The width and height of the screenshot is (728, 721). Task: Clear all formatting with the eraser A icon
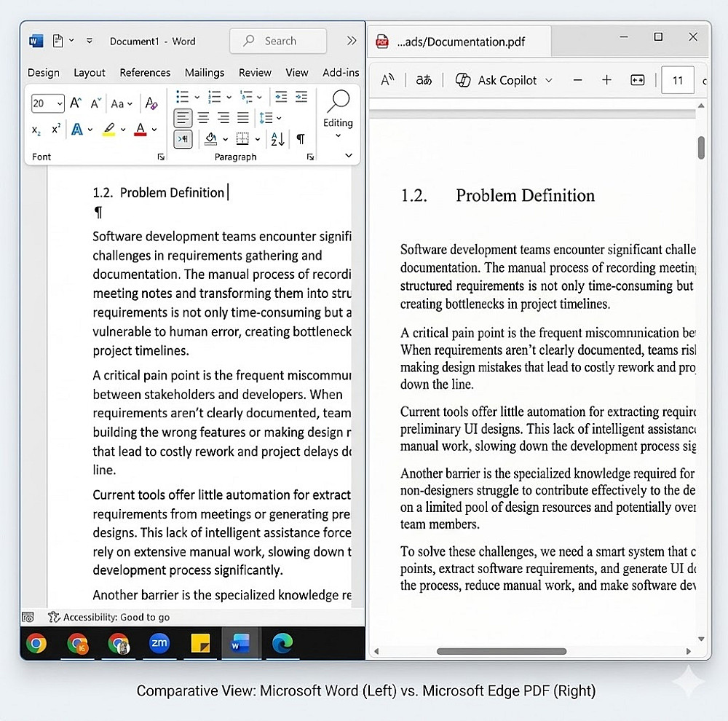click(151, 103)
